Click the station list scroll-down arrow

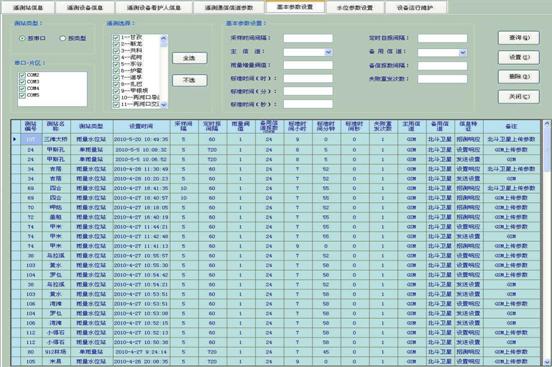[164, 105]
